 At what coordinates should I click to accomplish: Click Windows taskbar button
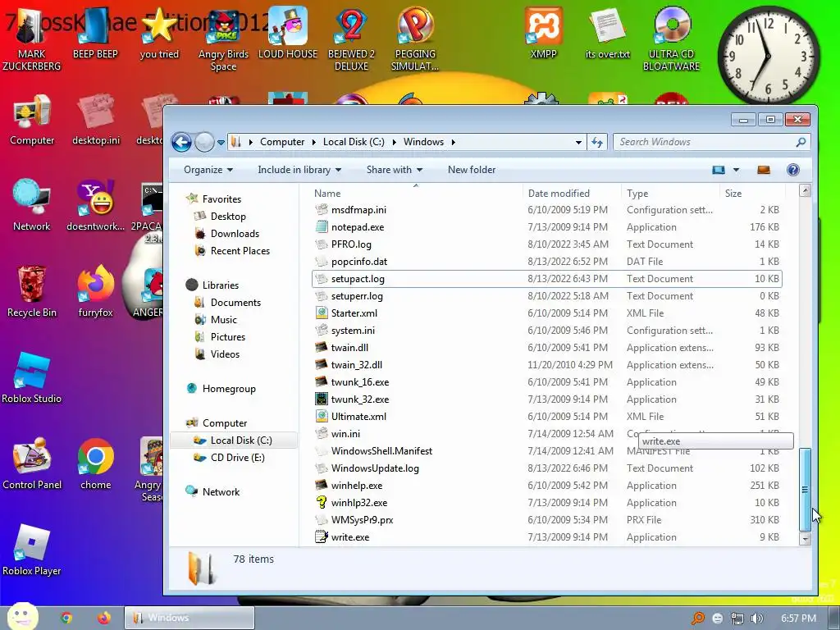point(189,618)
